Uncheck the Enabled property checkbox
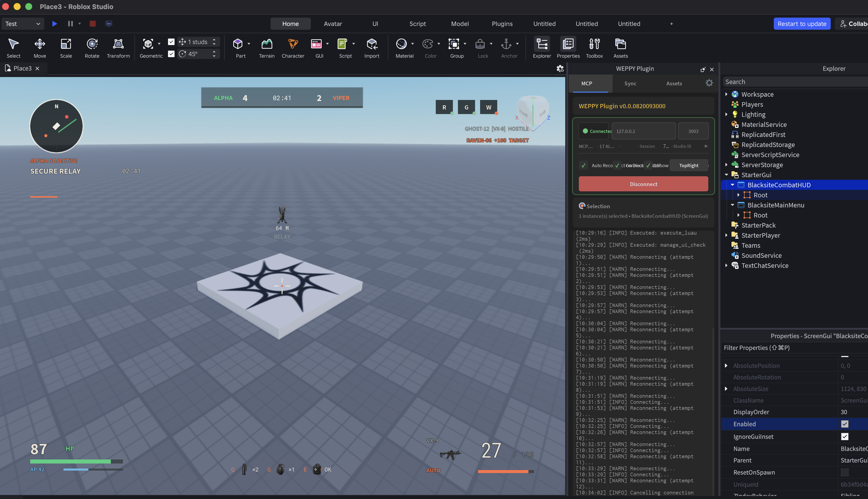Screen dimensions: 868x499 844,424
